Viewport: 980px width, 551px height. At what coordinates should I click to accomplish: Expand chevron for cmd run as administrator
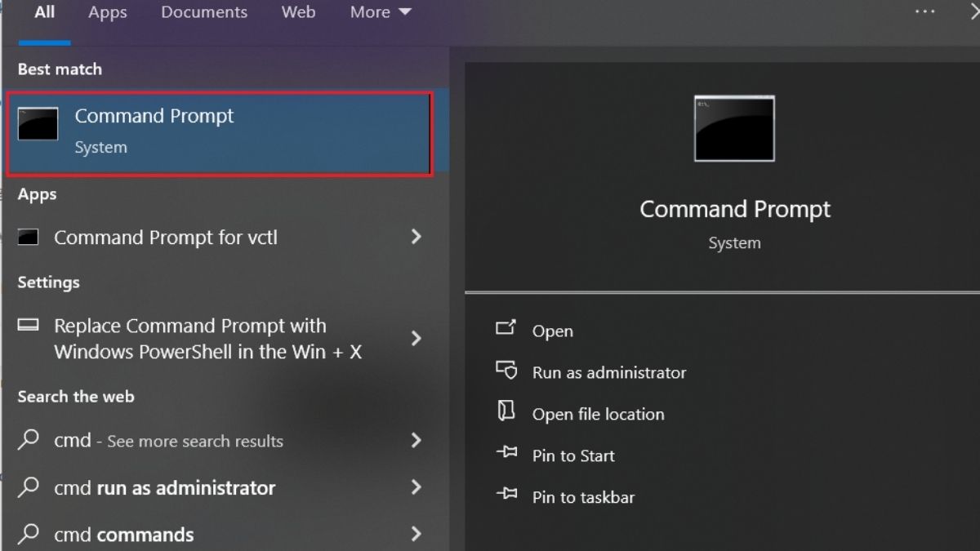coord(416,487)
